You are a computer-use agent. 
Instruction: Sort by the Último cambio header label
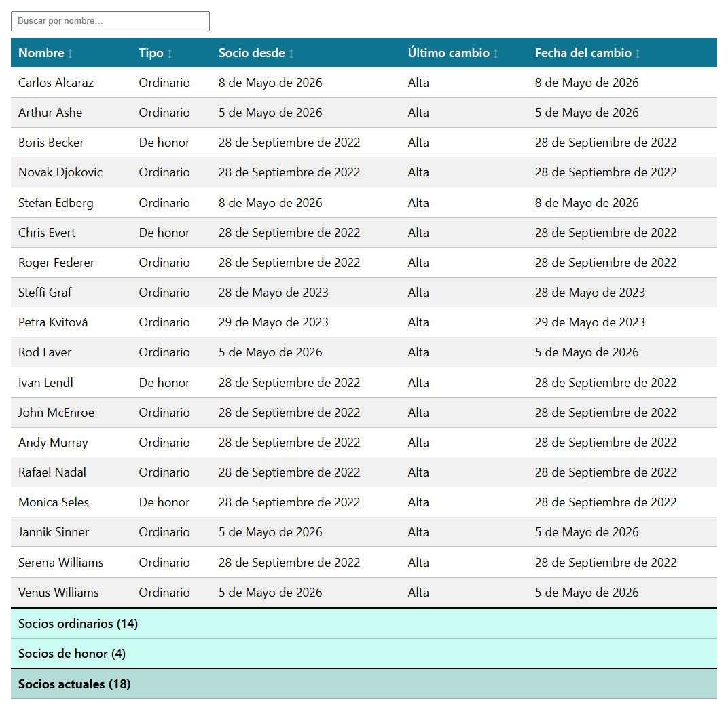(448, 53)
